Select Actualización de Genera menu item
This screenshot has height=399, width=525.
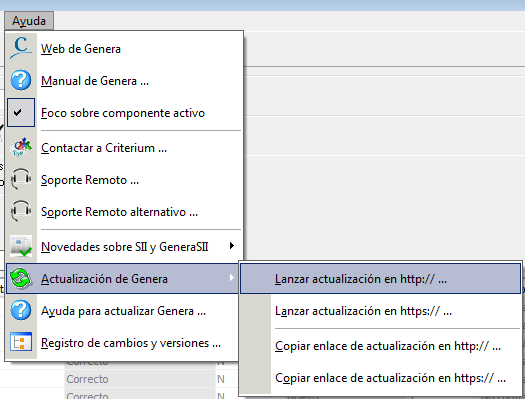tap(123, 278)
